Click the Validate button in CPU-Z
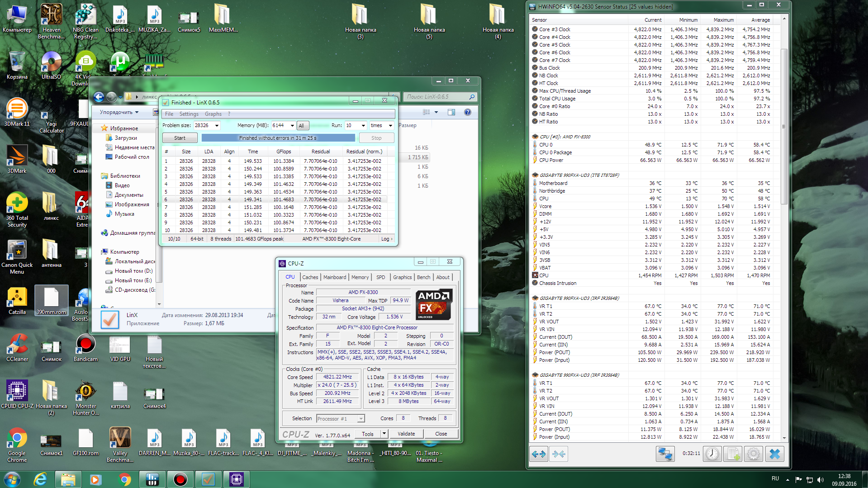Image resolution: width=868 pixels, height=488 pixels. (x=406, y=434)
